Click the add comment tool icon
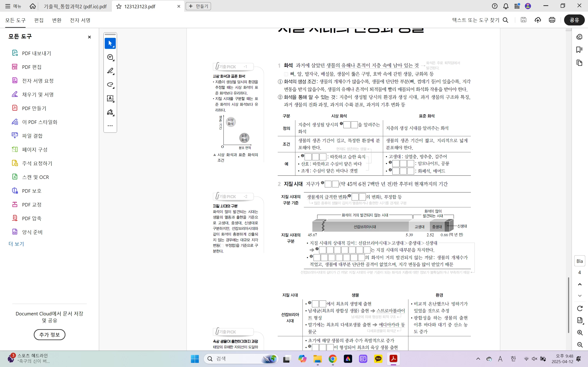The height and width of the screenshot is (367, 588). click(x=110, y=57)
